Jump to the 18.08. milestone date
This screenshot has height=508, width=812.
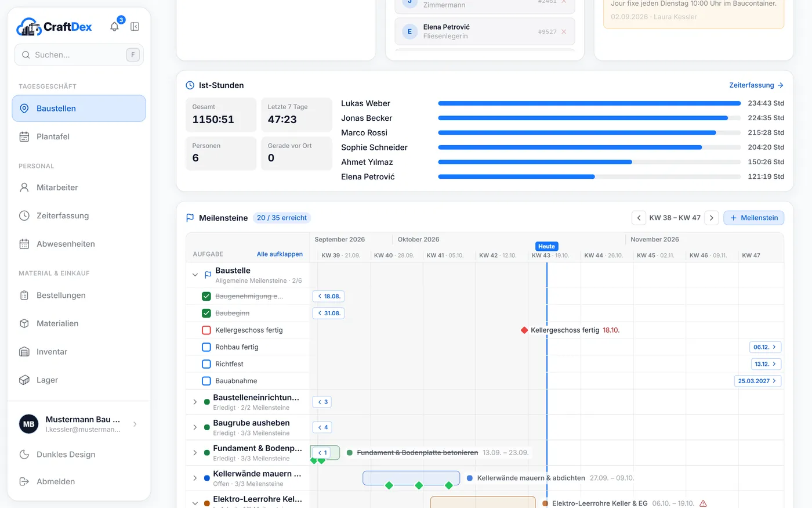pos(328,297)
